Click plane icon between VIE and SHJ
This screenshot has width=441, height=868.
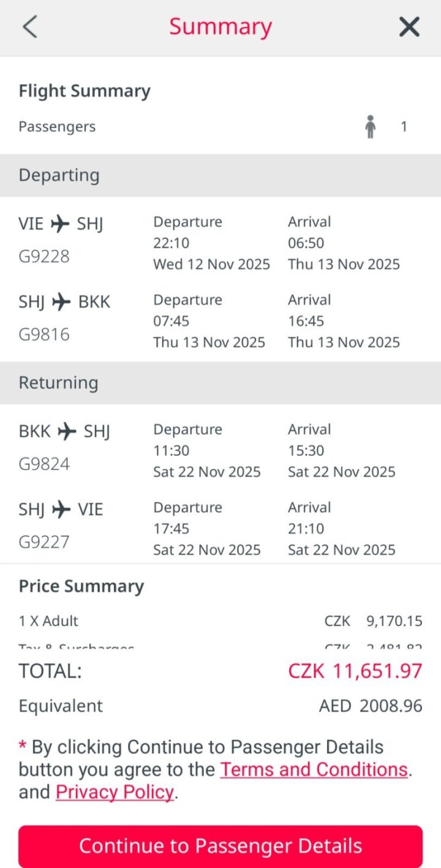60,224
